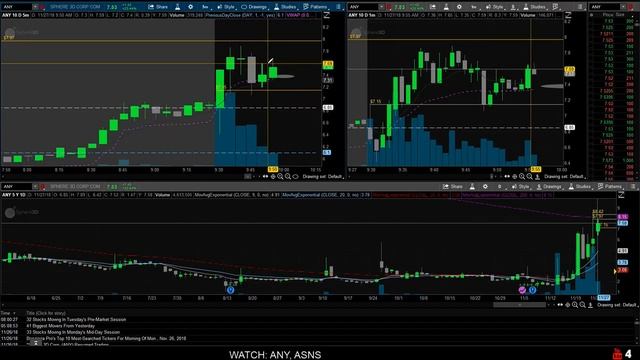Click zoom-in magnifier below top-left 5m chart
The image size is (640, 360).
[280, 177]
